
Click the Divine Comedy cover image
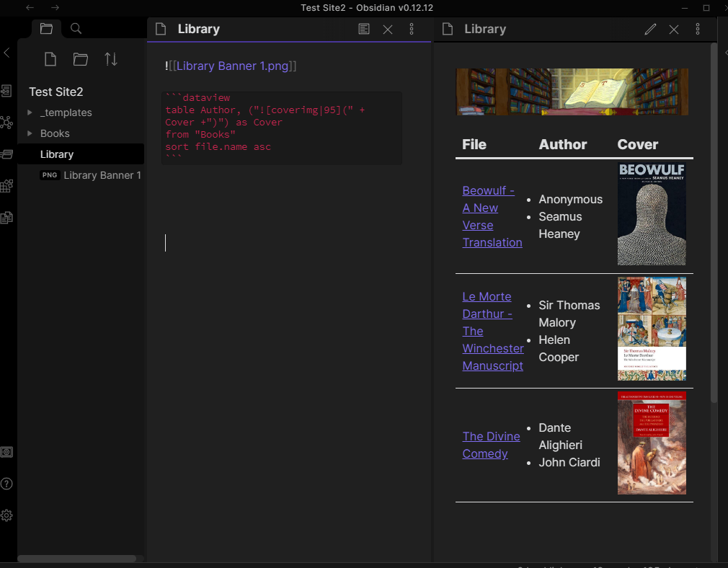point(652,443)
